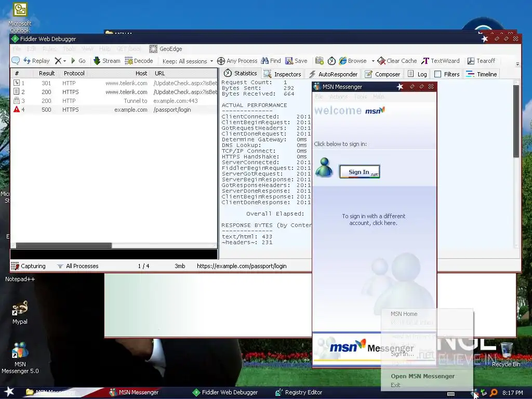Switch to Registry Editor on the taskbar
The width and height of the screenshot is (532, 399).
click(299, 392)
